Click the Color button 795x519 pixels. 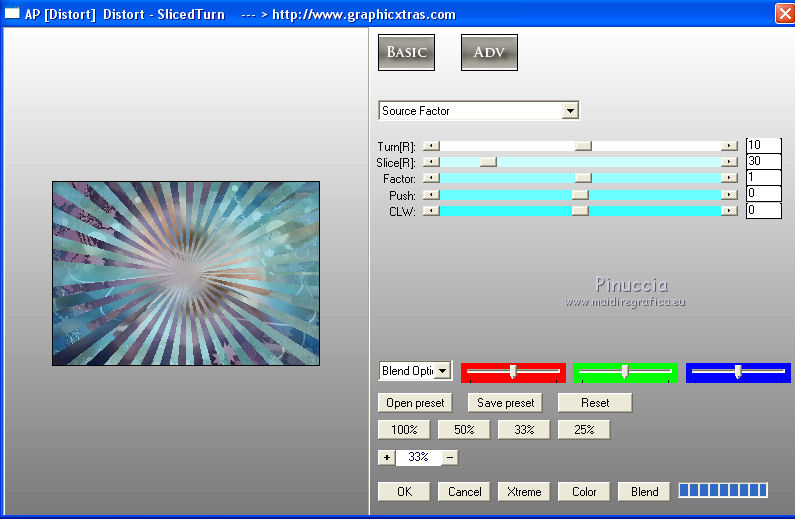[584, 492]
